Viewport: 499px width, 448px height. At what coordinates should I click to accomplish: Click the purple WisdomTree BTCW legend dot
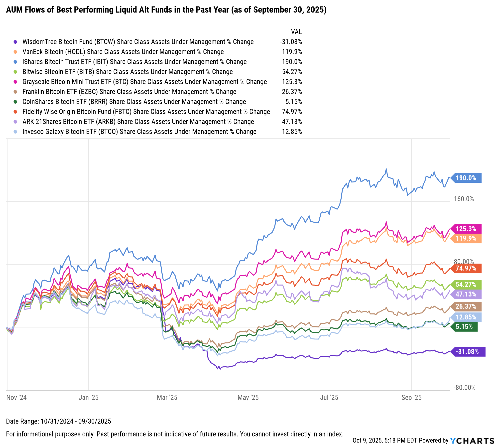15,42
